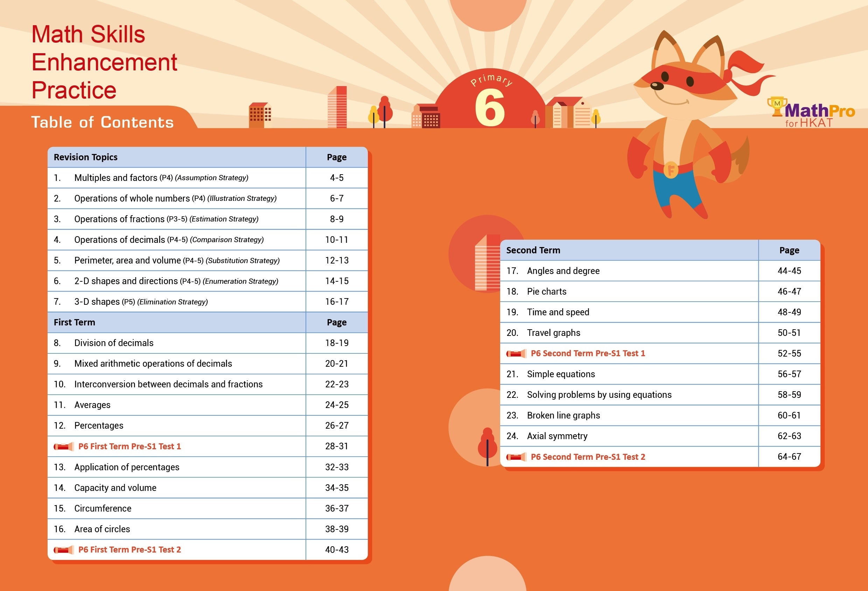868x591 pixels.
Task: Click pencil icon beside P6 Second Term Test 1
Action: click(x=517, y=353)
